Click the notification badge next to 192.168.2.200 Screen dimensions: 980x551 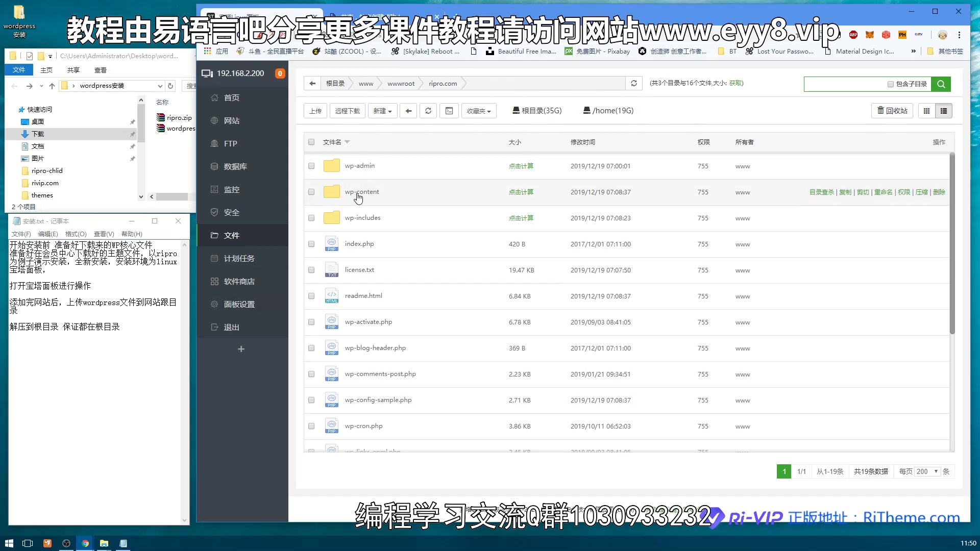(x=280, y=73)
